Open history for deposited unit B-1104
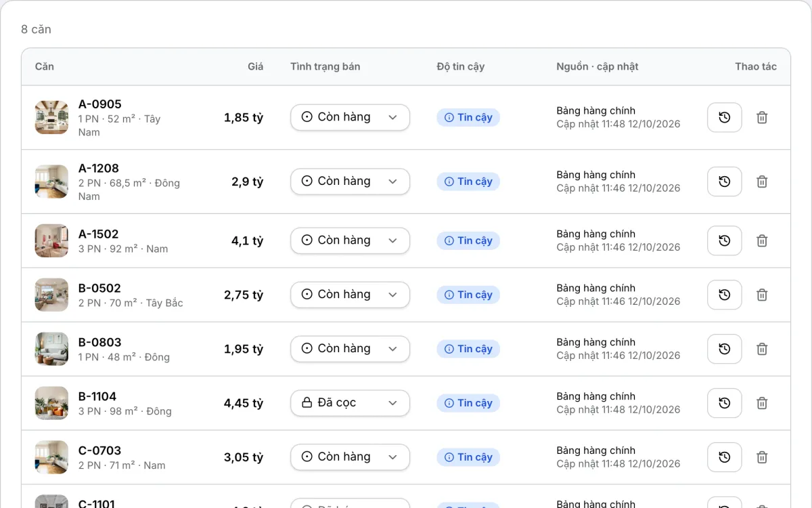The image size is (812, 508). click(725, 403)
